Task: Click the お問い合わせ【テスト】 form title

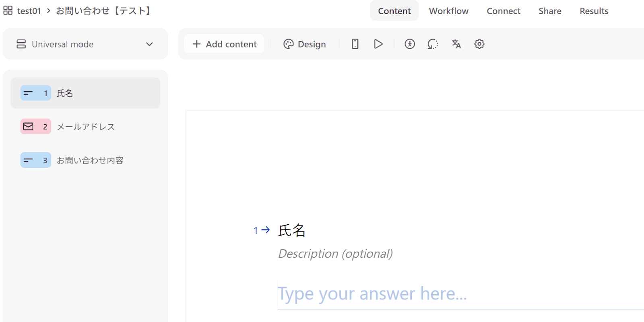Action: pos(105,11)
